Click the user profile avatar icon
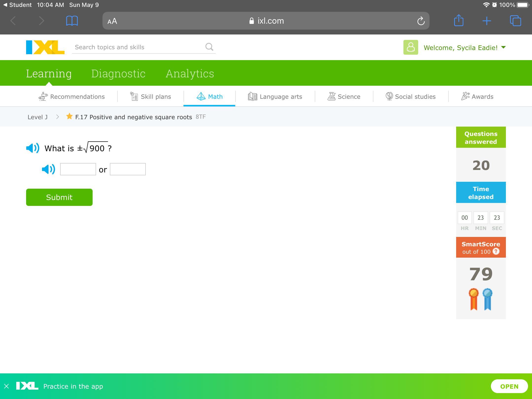 pos(411,47)
